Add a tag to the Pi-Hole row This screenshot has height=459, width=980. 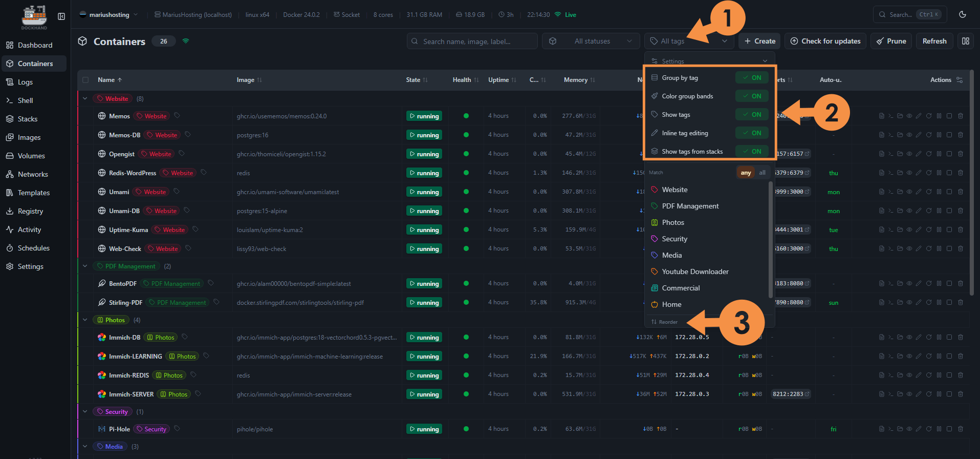pyautogui.click(x=177, y=429)
